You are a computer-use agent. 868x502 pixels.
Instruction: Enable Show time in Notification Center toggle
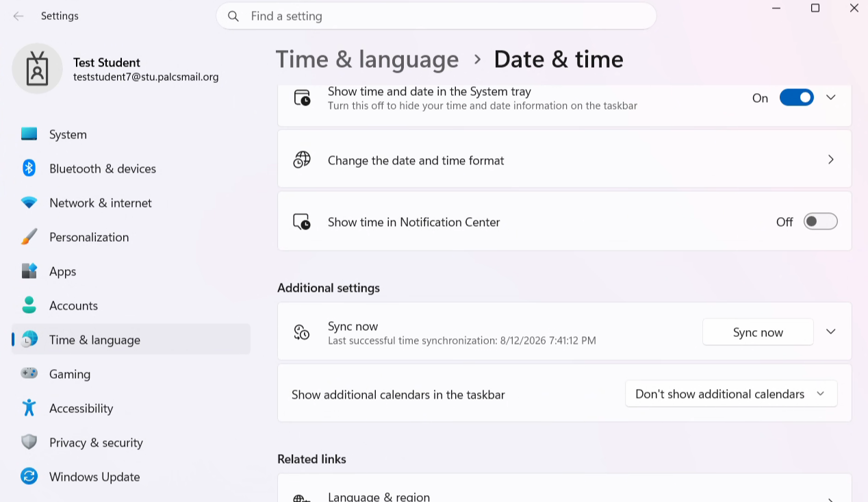click(x=821, y=221)
